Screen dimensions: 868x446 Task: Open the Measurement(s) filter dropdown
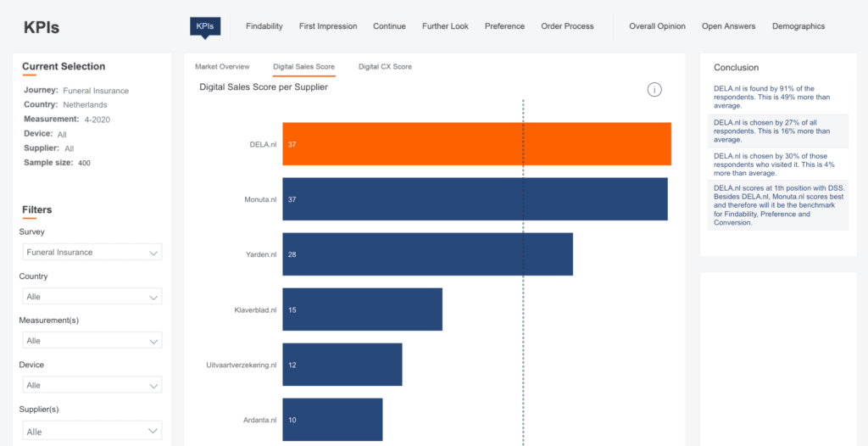[92, 341]
